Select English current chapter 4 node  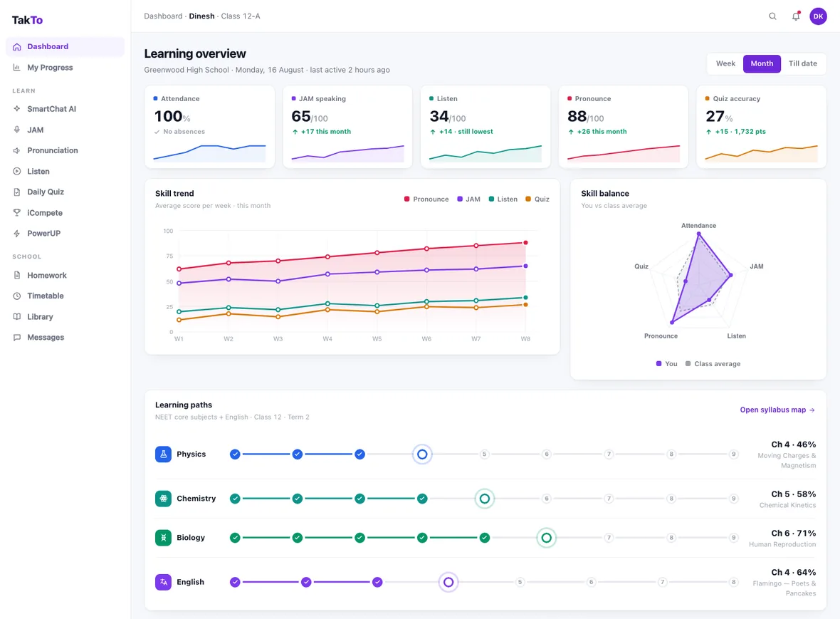[x=448, y=582]
